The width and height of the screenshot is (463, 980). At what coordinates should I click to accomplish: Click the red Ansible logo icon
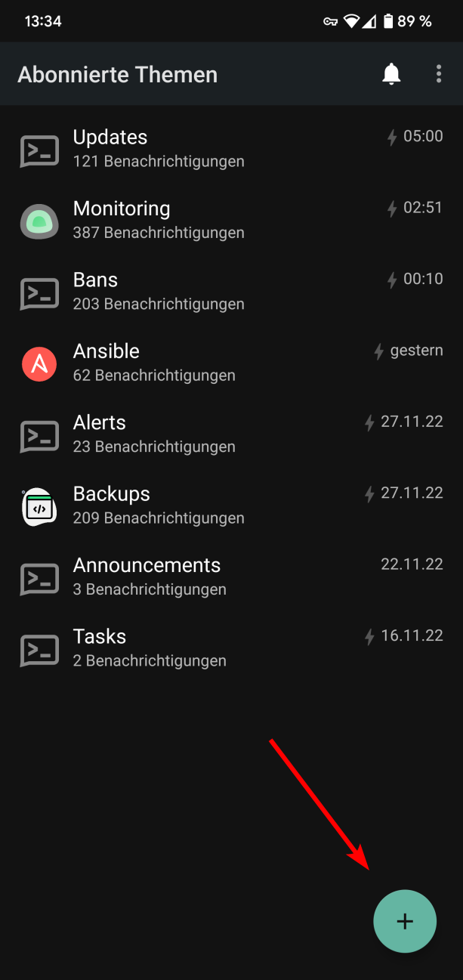39,364
